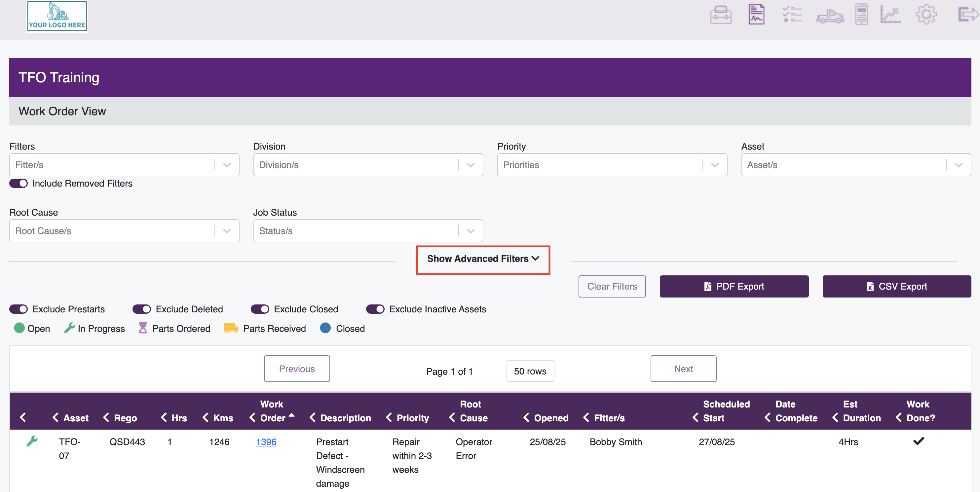Collapse the Hrs column chevron
The height and width of the screenshot is (492, 980).
click(x=164, y=417)
